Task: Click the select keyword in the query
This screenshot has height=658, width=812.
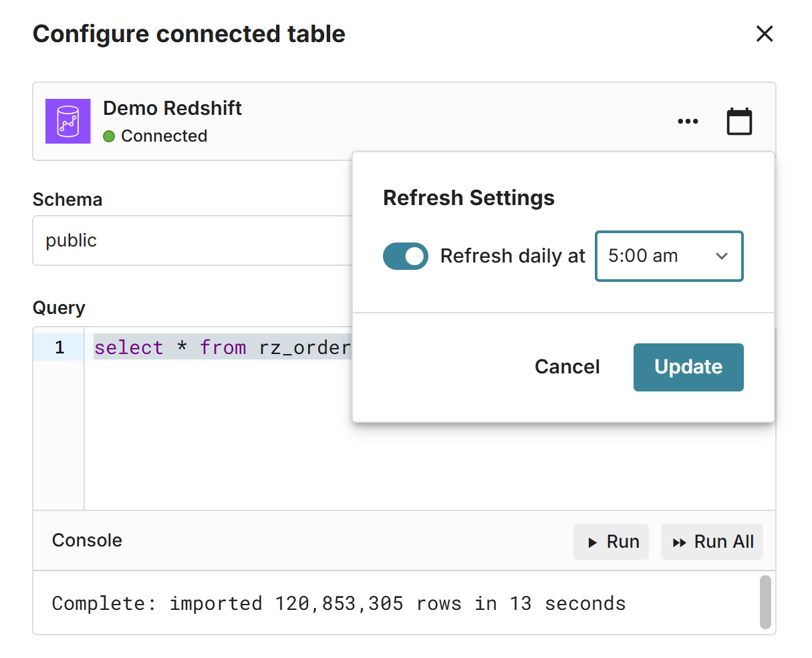Action: [x=129, y=347]
